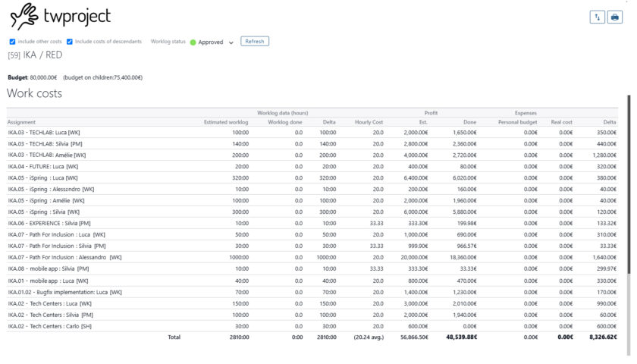Viewport: 637px width, 364px height.
Task: Click the print icon button
Action: [615, 17]
